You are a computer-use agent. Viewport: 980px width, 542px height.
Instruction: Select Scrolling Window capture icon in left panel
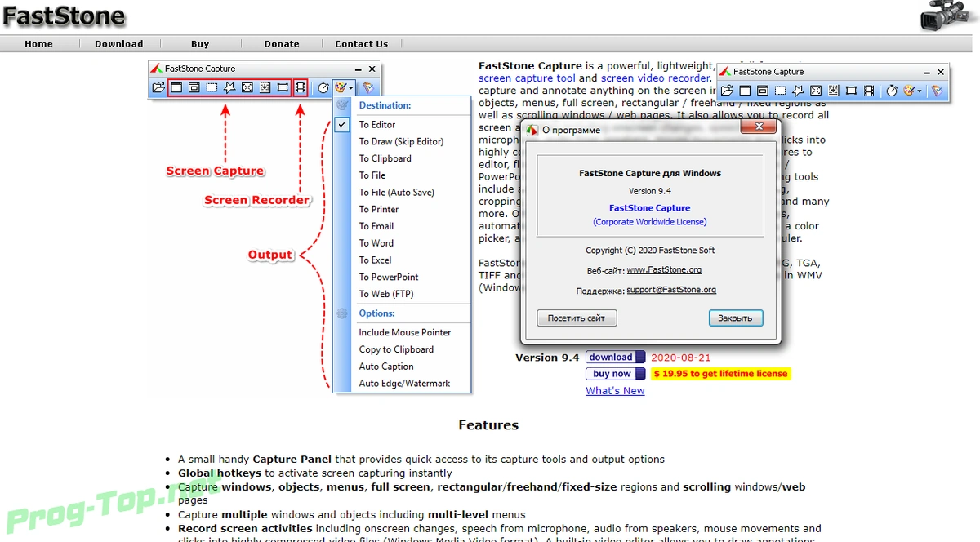tap(265, 87)
